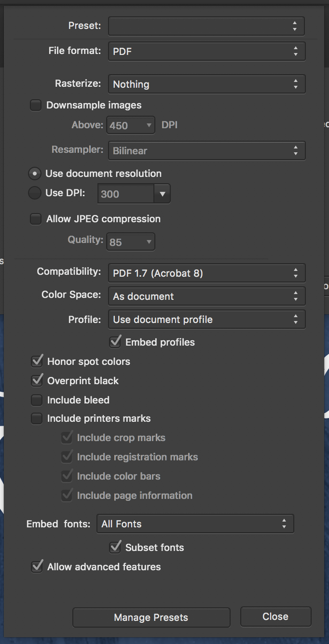Open the Preset dropdown
Screen dimensions: 329x644
click(206, 26)
